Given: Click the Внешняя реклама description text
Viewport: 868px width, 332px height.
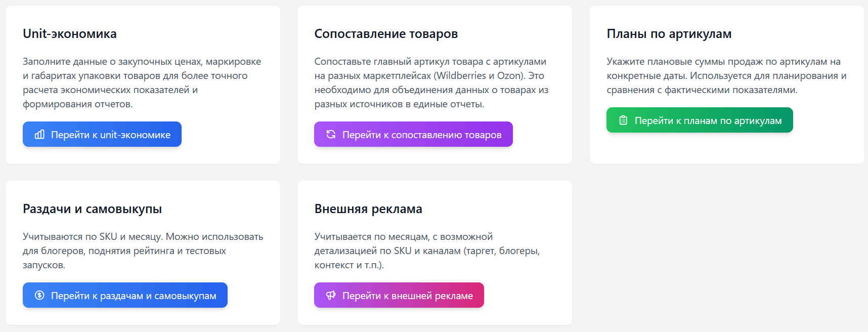Looking at the screenshot, I should (x=428, y=250).
